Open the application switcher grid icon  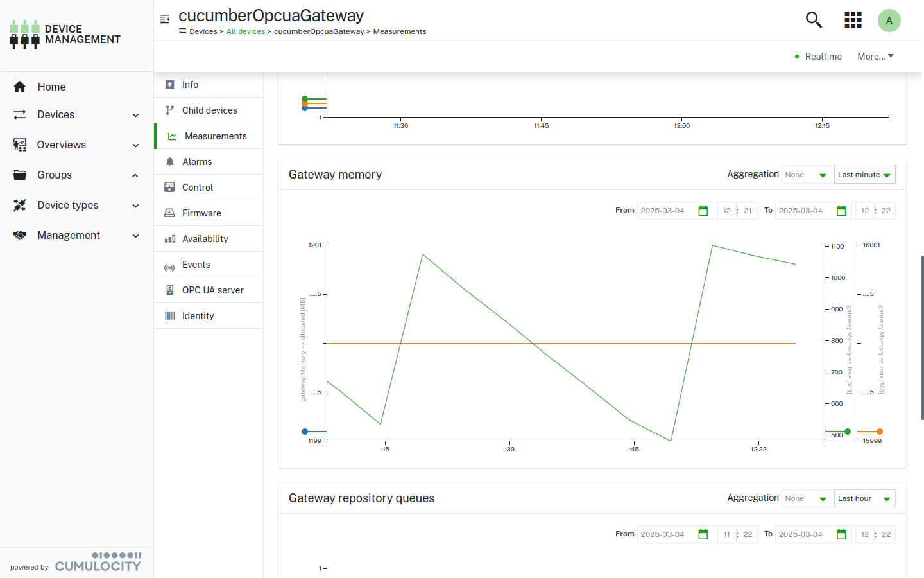click(853, 20)
